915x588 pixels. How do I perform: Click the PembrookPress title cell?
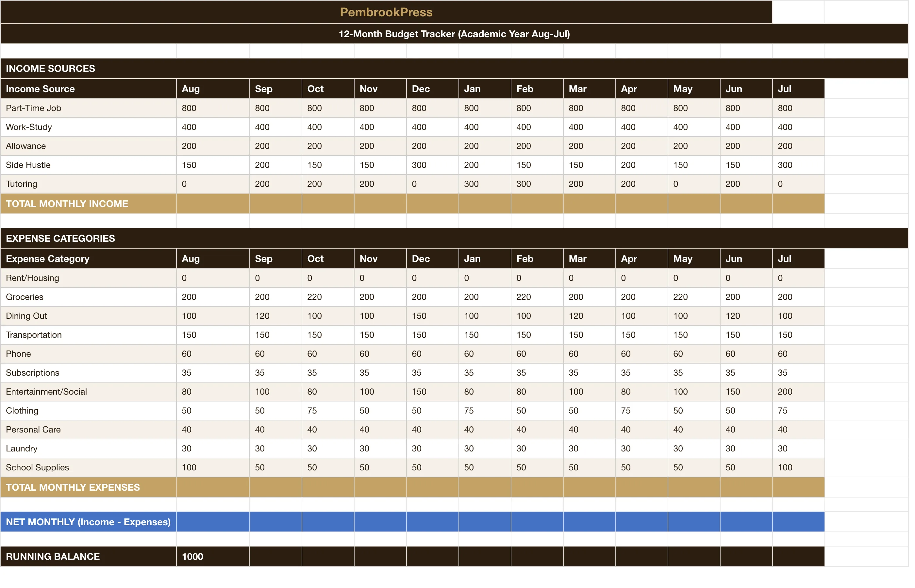(386, 12)
